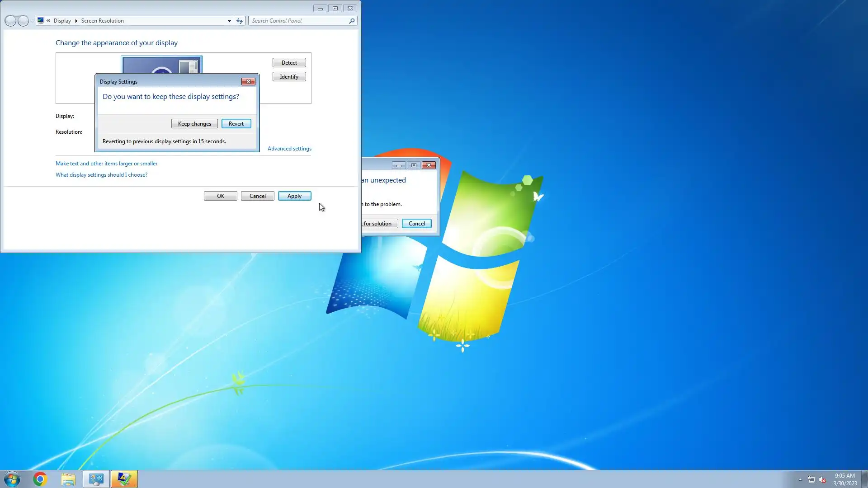868x488 pixels.
Task: Expand the address bar history dropdown
Action: click(229, 21)
